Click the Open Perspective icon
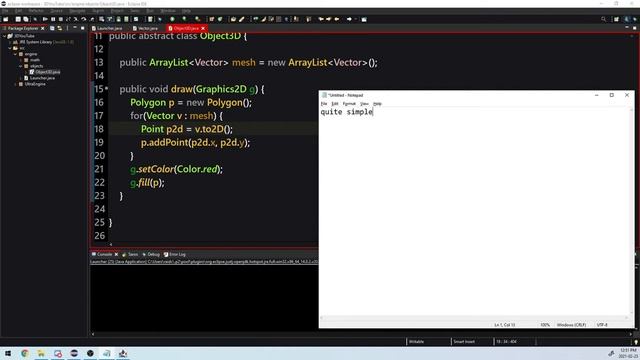 616,19
